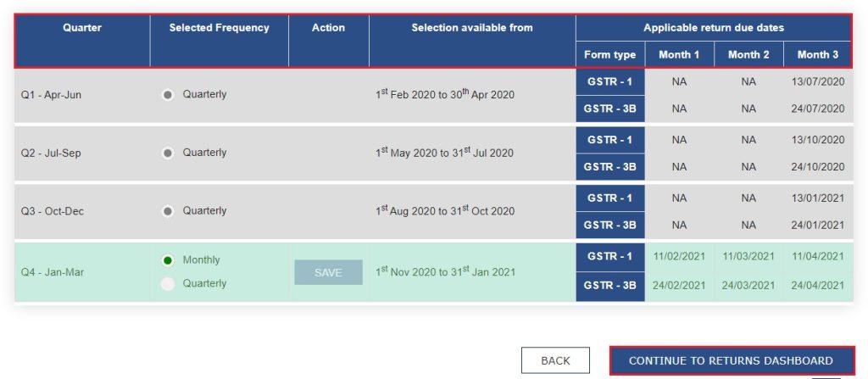This screenshot has height=379, width=868.
Task: Click the Selected Frequency column header
Action: (219, 28)
